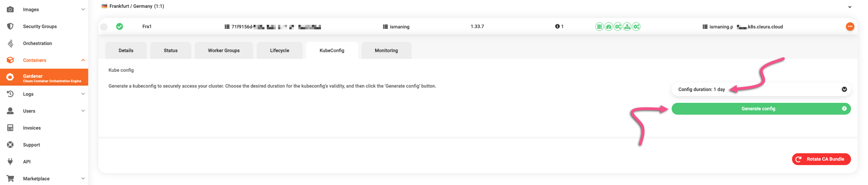868x185 pixels.
Task: Collapse the Frankfurt / Germany region chevron
Action: (x=849, y=7)
